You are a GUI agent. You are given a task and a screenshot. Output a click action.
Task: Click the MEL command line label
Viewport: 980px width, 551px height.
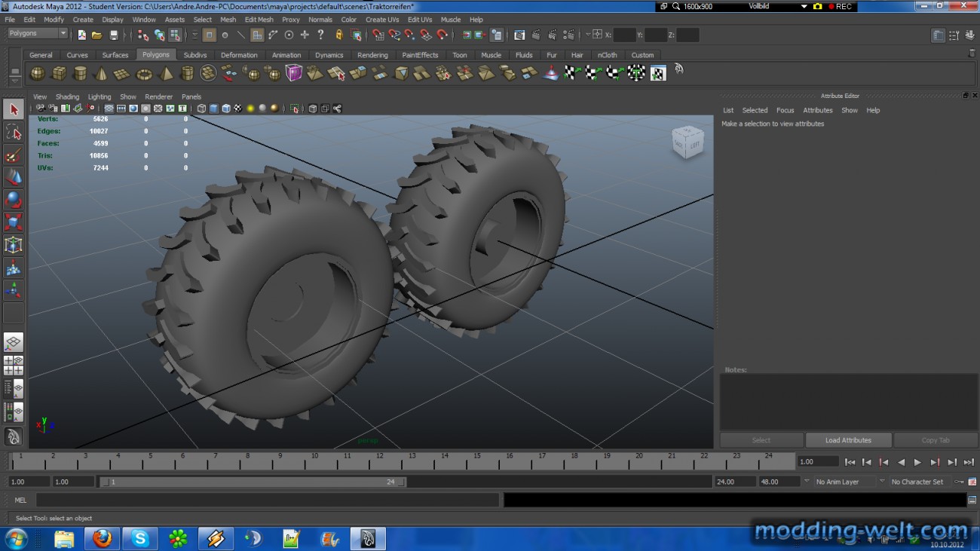pos(20,500)
